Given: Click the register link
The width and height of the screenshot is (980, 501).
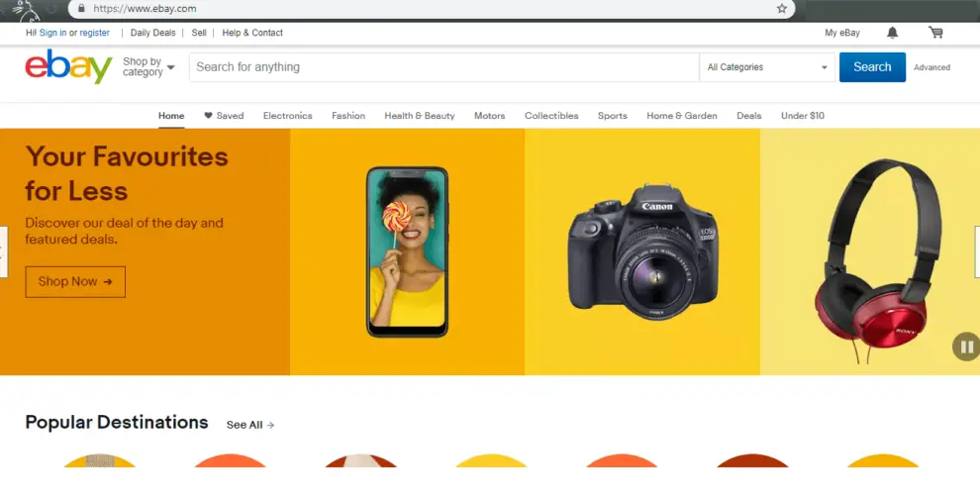Looking at the screenshot, I should pyautogui.click(x=94, y=33).
